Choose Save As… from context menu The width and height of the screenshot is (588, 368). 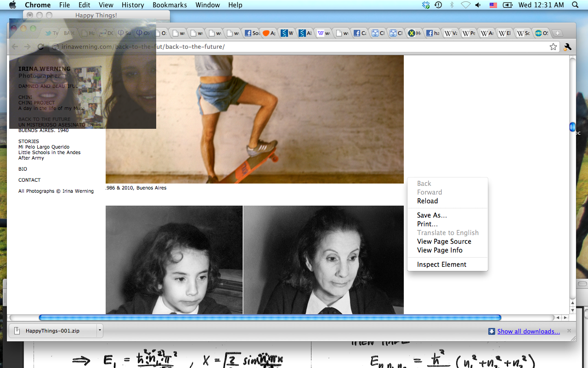(432, 215)
